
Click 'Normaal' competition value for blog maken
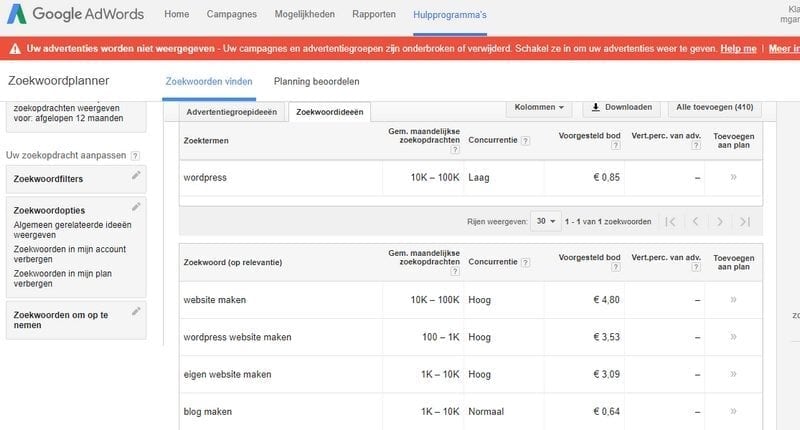click(486, 412)
